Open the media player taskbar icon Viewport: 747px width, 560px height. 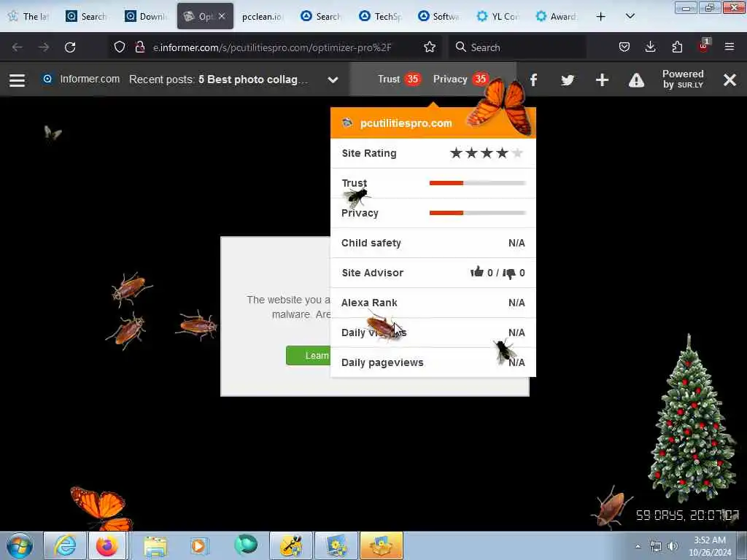click(x=199, y=545)
